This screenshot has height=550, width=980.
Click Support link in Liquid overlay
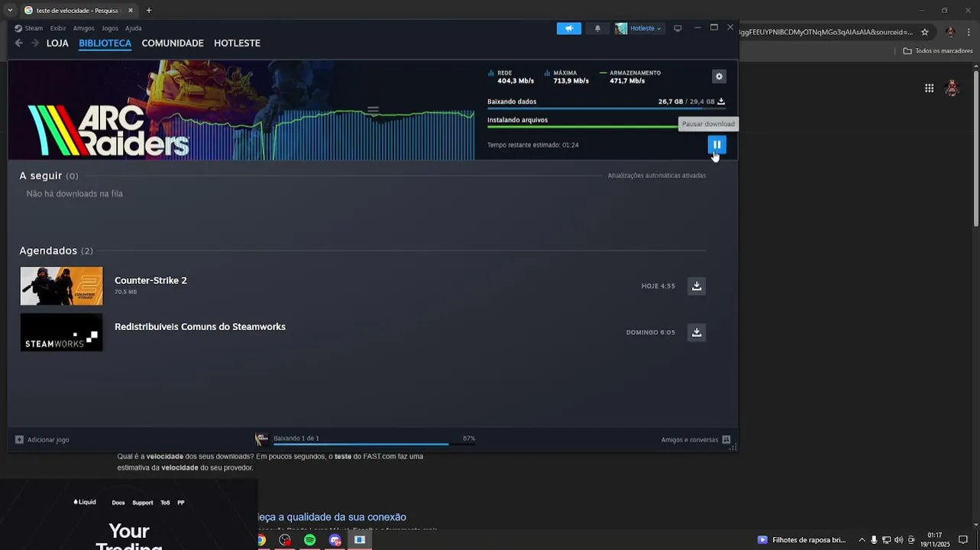pyautogui.click(x=143, y=503)
